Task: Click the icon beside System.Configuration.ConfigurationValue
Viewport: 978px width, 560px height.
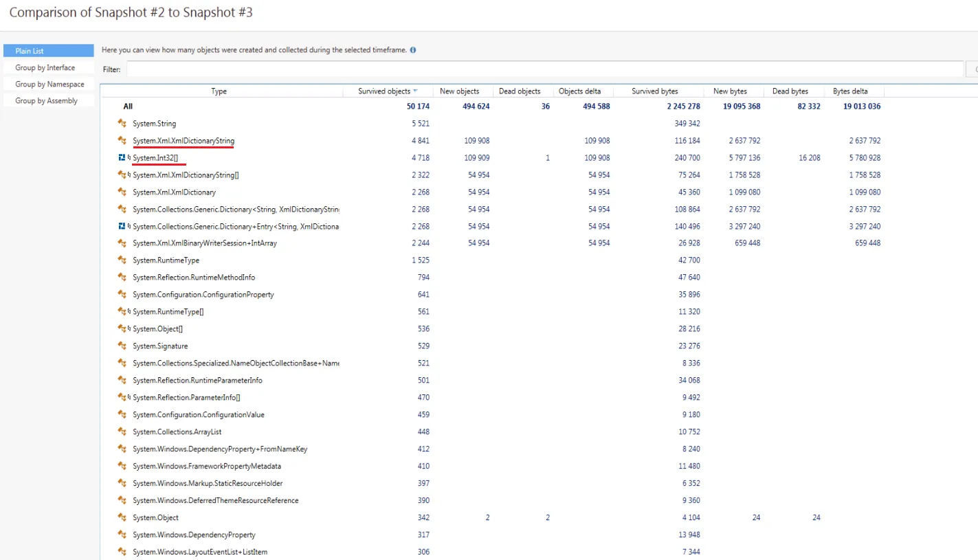Action: [x=122, y=415]
